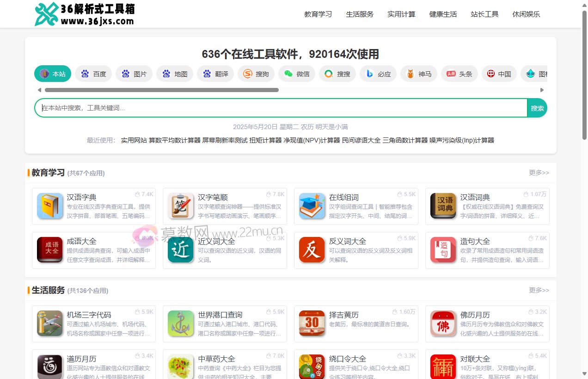Select the 世界港口查询 anchor icon

(180, 324)
